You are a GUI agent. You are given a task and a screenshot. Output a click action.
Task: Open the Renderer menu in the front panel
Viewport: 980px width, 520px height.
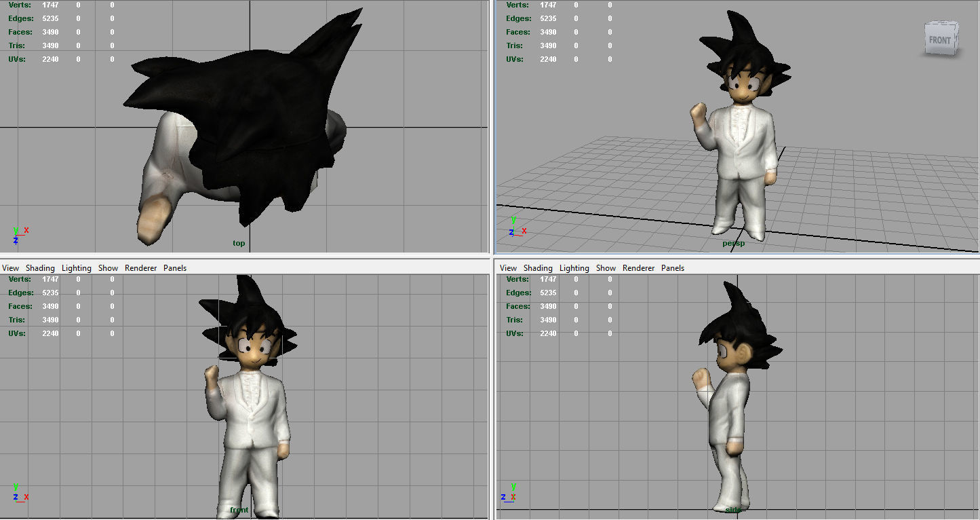point(141,268)
